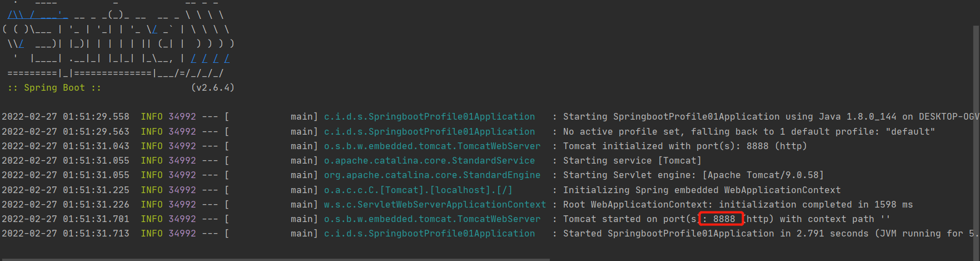This screenshot has width=980, height=261.
Task: Click the w.s.c.ServletWebServerApplicationContext logger name
Action: pos(435,204)
